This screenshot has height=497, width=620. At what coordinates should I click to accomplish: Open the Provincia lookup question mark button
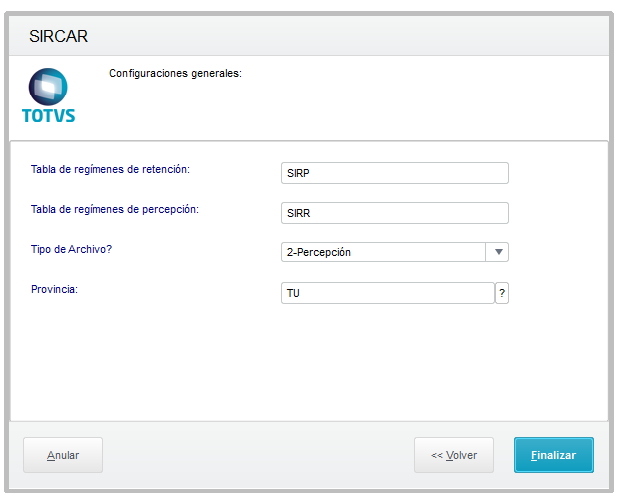pyautogui.click(x=502, y=293)
